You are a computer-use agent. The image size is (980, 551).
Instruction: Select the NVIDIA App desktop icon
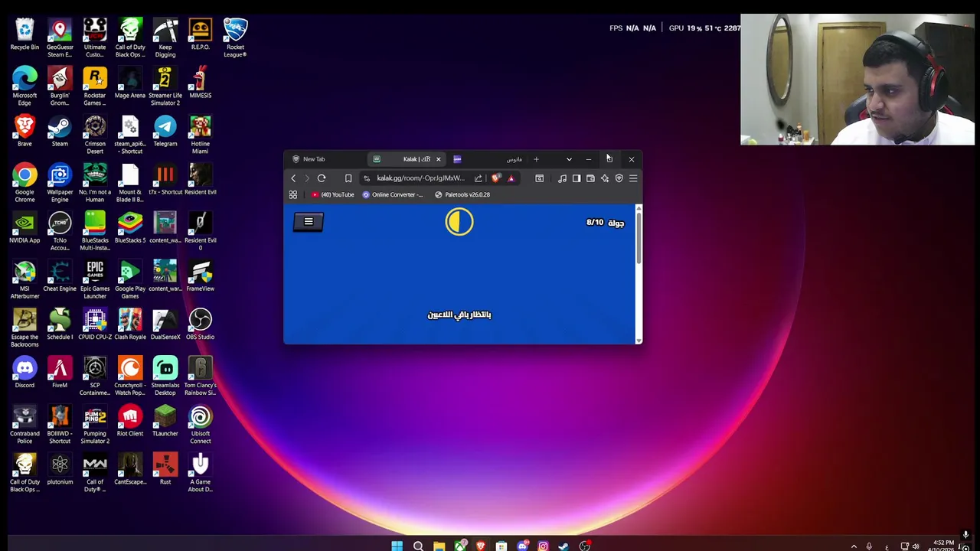pyautogui.click(x=24, y=228)
